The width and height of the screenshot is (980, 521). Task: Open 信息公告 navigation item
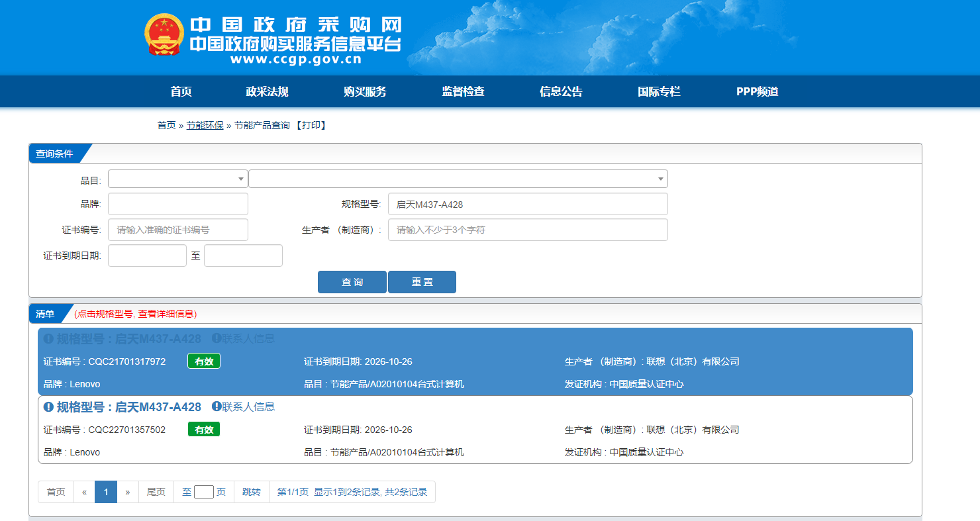561,92
